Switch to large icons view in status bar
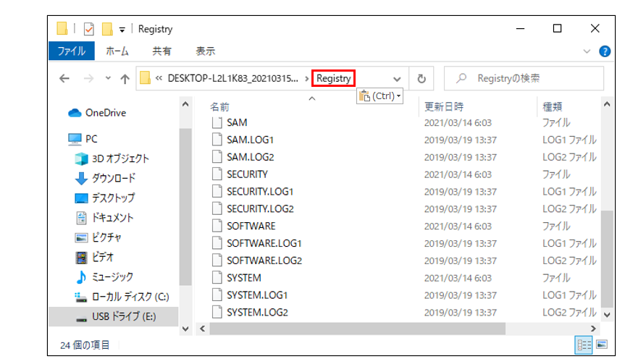Viewport: 625px width, 364px height. (602, 344)
